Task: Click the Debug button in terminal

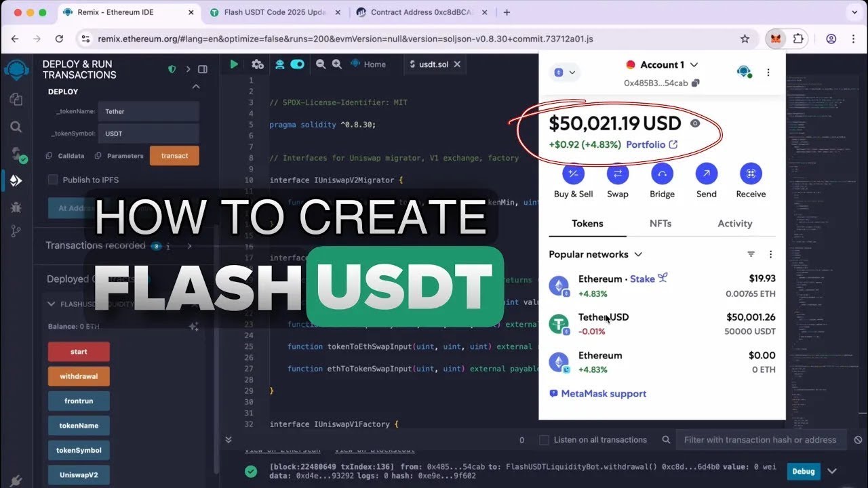Action: [x=804, y=471]
